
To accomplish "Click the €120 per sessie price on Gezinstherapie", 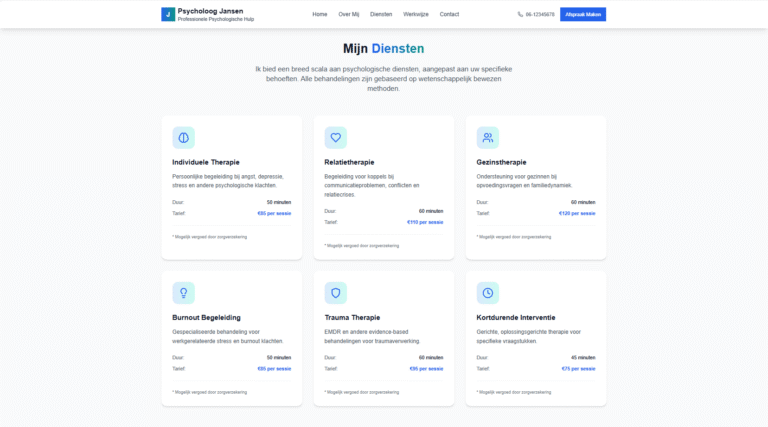I will [x=577, y=213].
